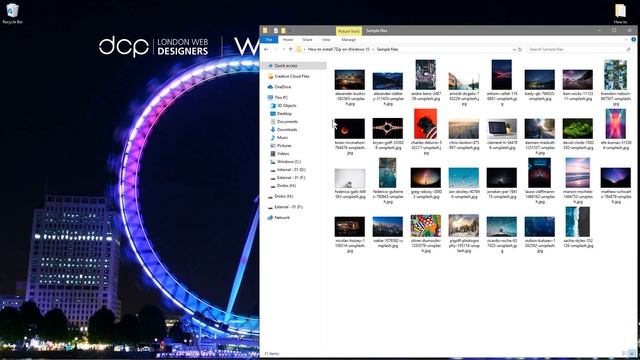640x360 pixels.
Task: Open the recent locations dropdown next to the forward arrow
Action: pos(283,49)
